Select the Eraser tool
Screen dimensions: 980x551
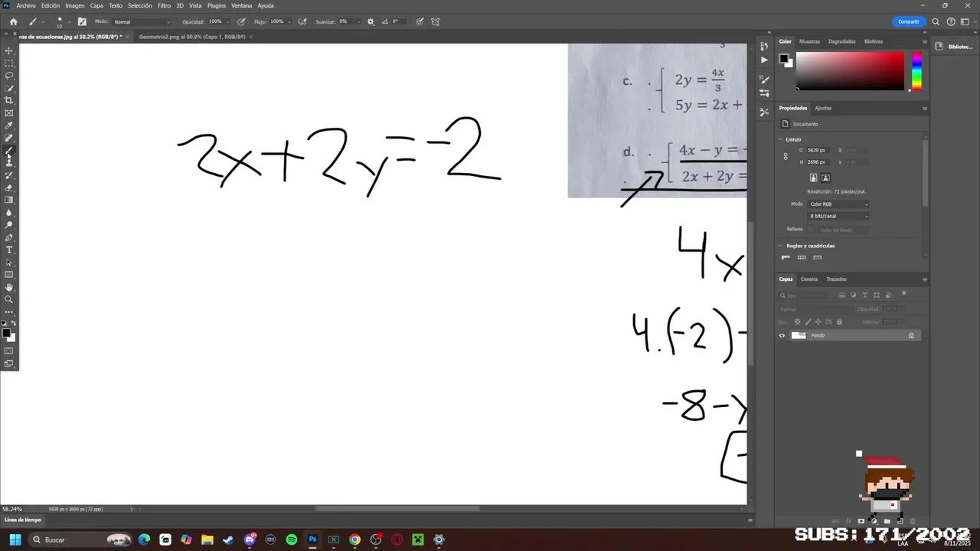coord(9,187)
